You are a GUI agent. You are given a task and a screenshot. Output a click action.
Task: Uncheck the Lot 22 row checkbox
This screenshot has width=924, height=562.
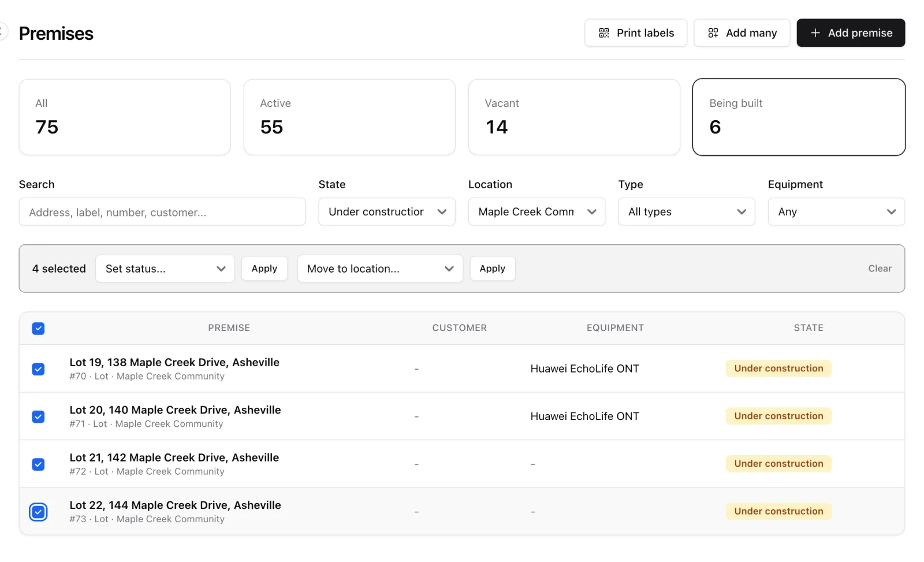point(38,512)
